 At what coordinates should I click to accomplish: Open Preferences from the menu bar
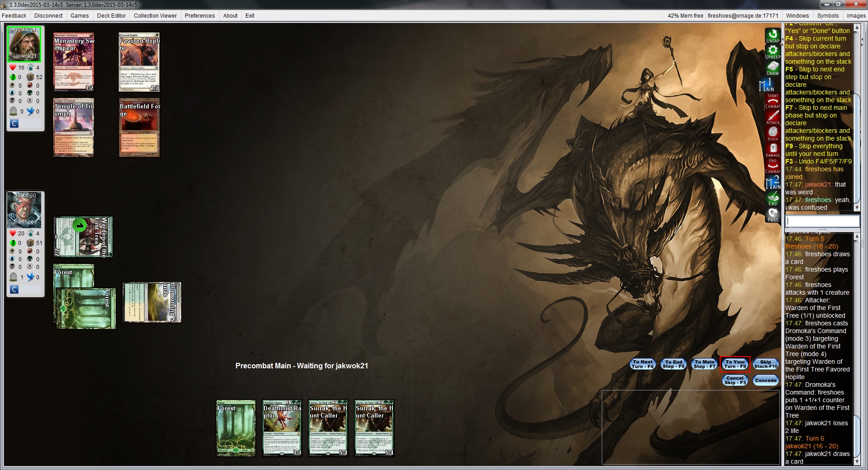coord(200,15)
